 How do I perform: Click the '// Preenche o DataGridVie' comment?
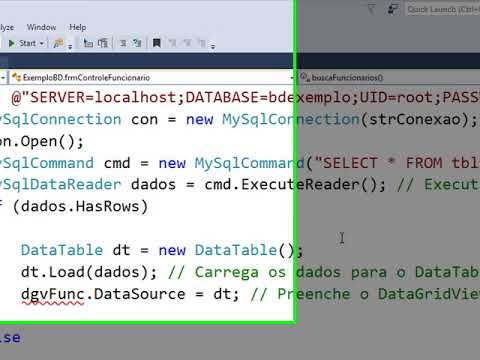coord(365,294)
